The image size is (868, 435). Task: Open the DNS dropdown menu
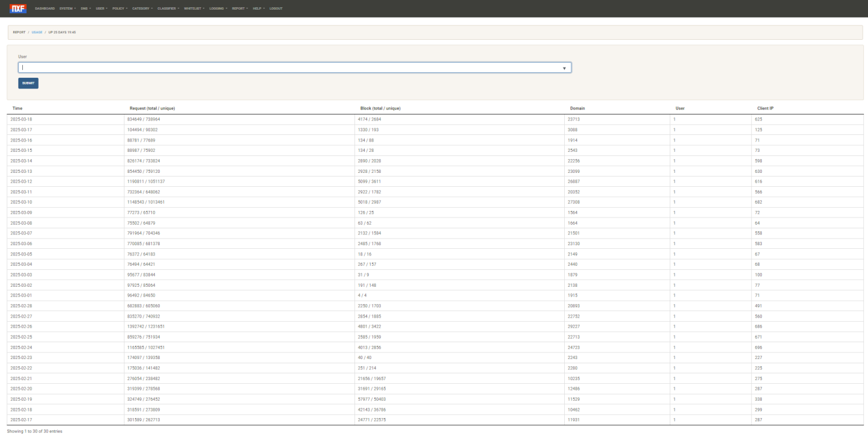click(86, 8)
